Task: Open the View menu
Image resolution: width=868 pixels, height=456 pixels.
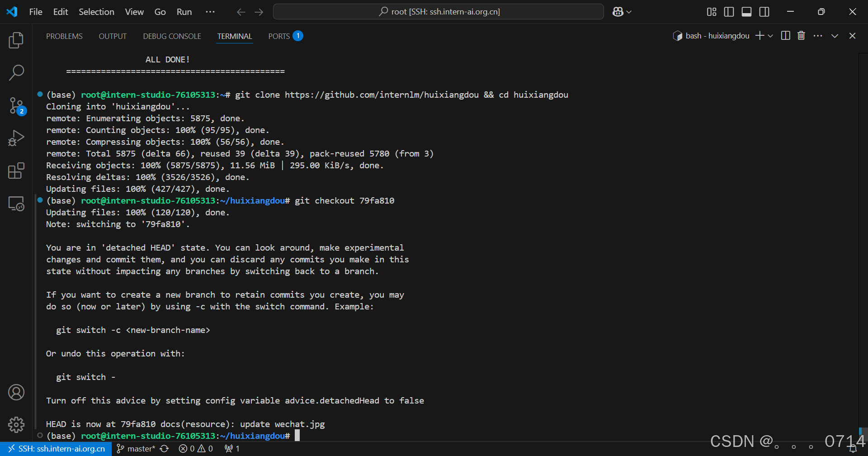Action: (134, 12)
